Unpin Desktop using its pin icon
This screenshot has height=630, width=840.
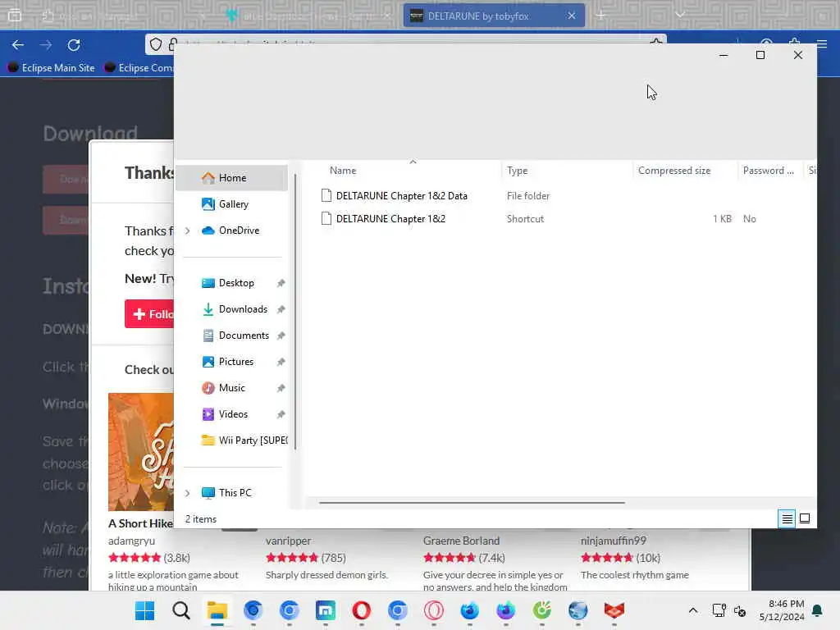click(281, 283)
